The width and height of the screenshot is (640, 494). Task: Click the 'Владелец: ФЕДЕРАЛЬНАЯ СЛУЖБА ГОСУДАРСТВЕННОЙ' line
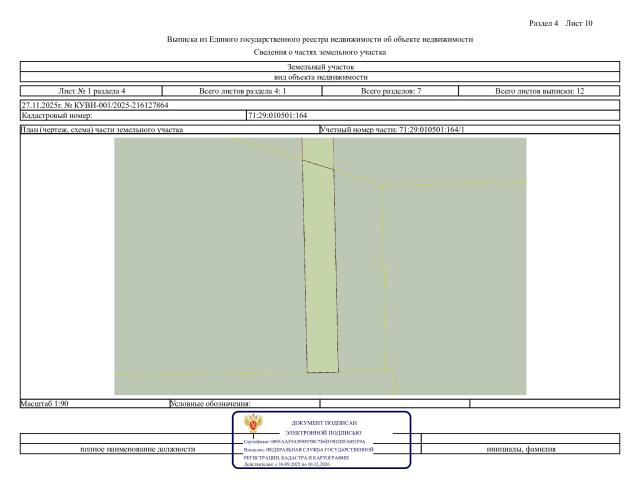click(x=308, y=449)
